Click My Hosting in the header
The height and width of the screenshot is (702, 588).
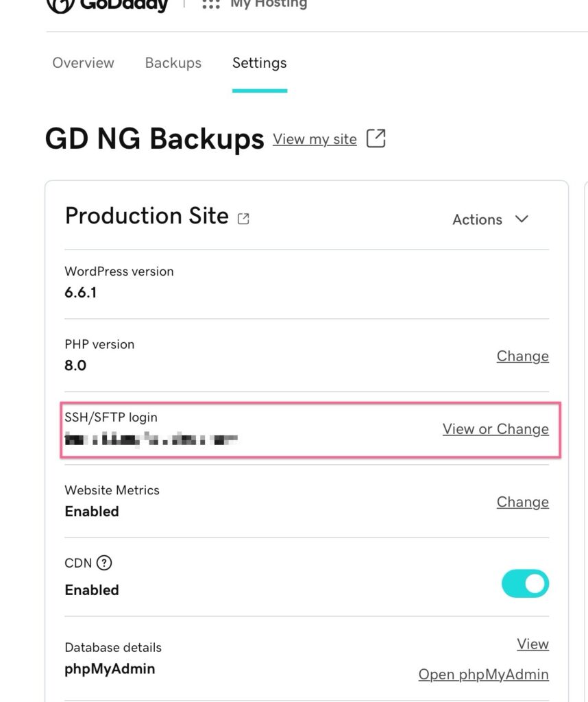[x=268, y=4]
